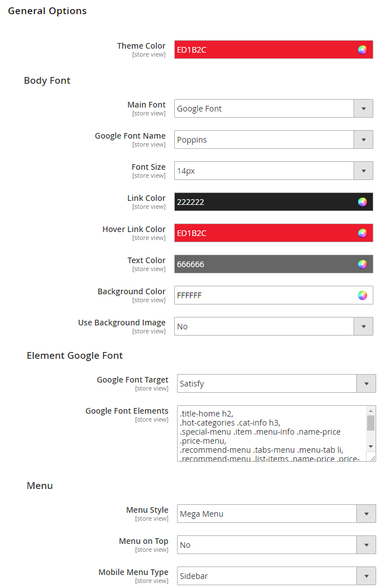Image resolution: width=392 pixels, height=588 pixels.
Task: Click Link Color picker wheel icon
Action: tap(362, 202)
